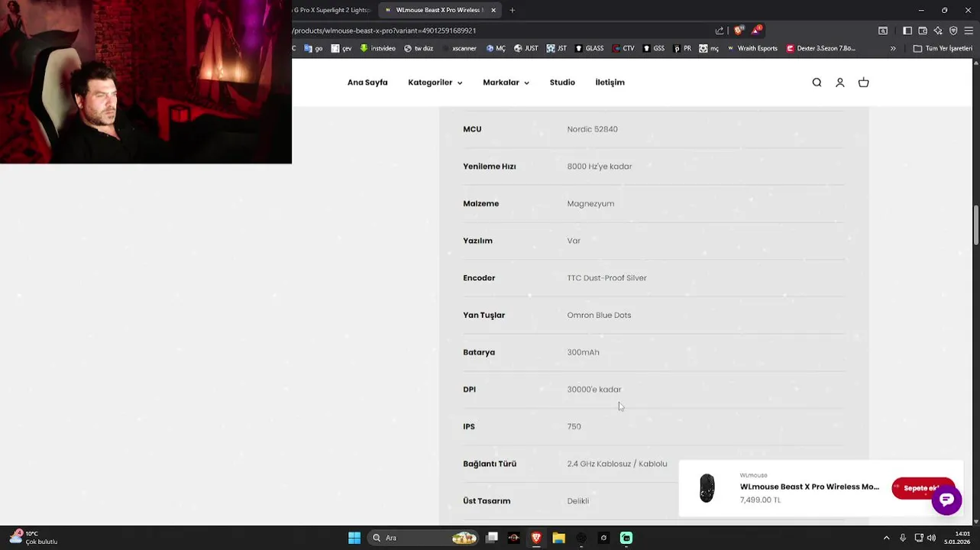The width and height of the screenshot is (980, 550).
Task: Select the 7,499.00 TL price
Action: pyautogui.click(x=760, y=500)
